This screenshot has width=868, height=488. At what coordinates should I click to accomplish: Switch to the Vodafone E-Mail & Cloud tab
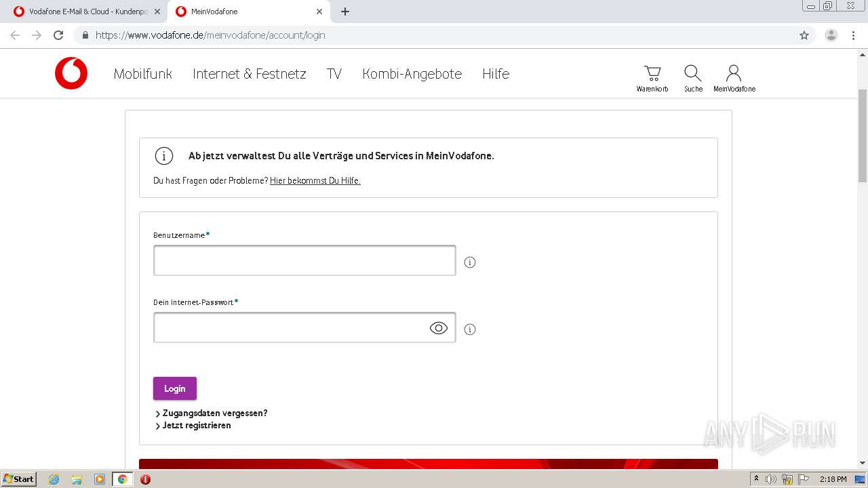tap(88, 12)
